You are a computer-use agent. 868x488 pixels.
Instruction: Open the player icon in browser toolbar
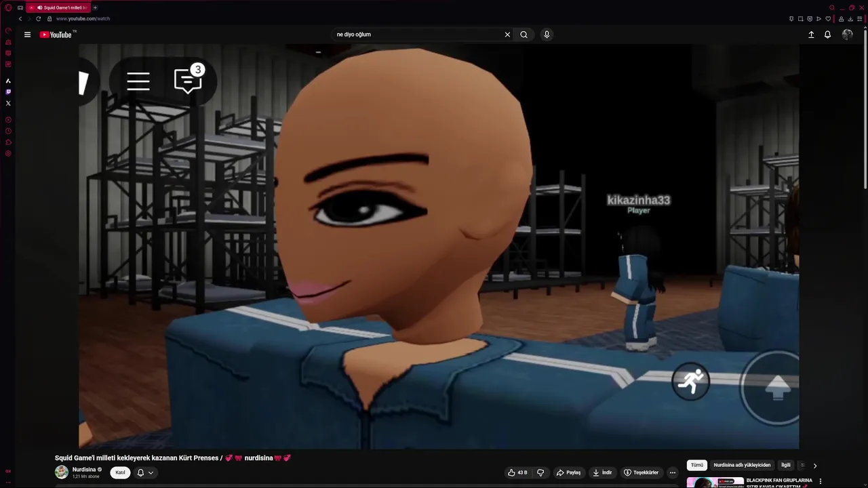click(818, 19)
